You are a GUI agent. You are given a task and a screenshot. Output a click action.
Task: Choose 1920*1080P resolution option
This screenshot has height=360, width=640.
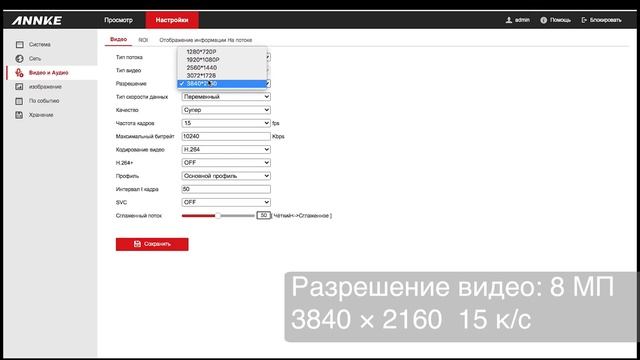222,60
